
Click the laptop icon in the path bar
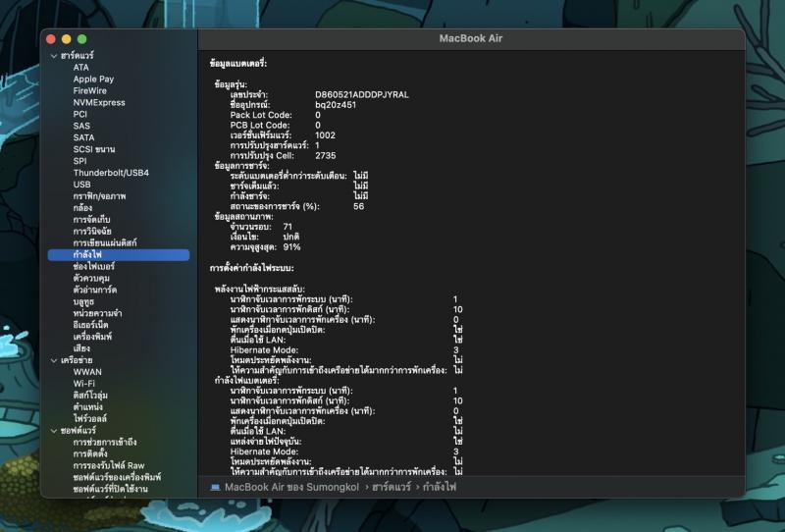pyautogui.click(x=215, y=486)
